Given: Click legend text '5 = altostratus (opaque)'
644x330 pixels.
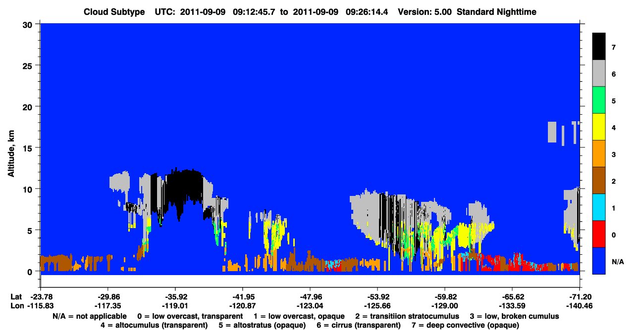Looking at the screenshot, I should pos(262,325).
